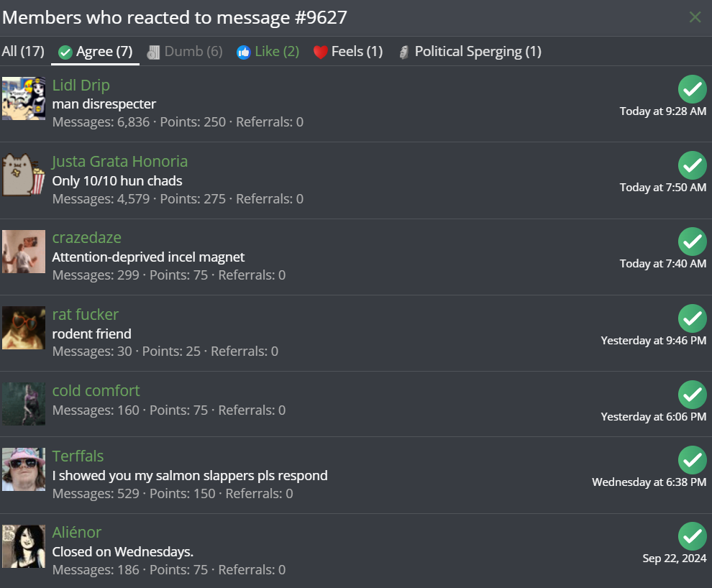Click the Pusheen cat popcorn avatar
Image resolution: width=712 pixels, height=588 pixels.
click(24, 175)
